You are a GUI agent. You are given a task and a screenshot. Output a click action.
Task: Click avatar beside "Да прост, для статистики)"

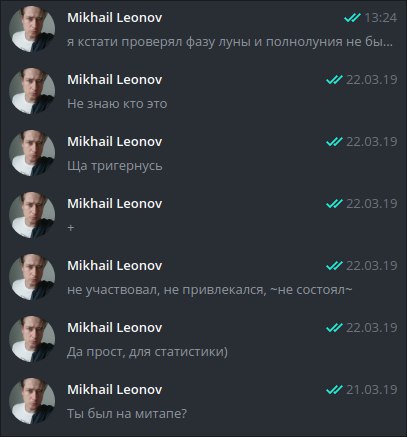32,339
